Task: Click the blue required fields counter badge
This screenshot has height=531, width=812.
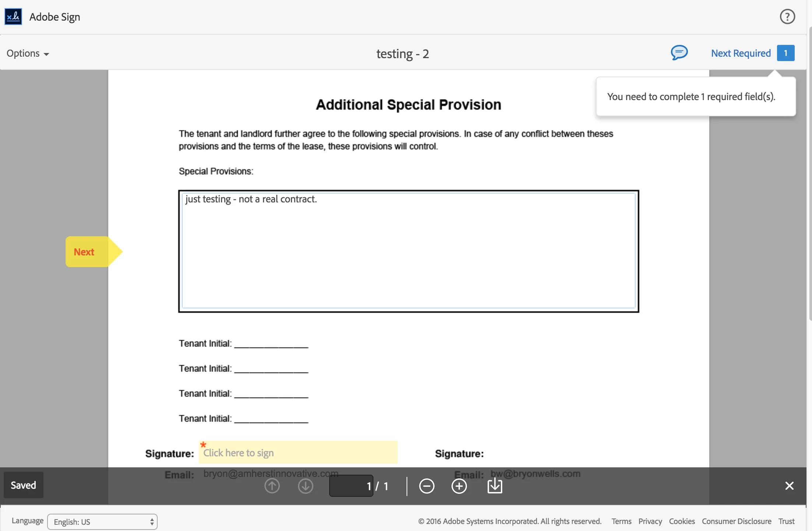Action: pyautogui.click(x=785, y=53)
